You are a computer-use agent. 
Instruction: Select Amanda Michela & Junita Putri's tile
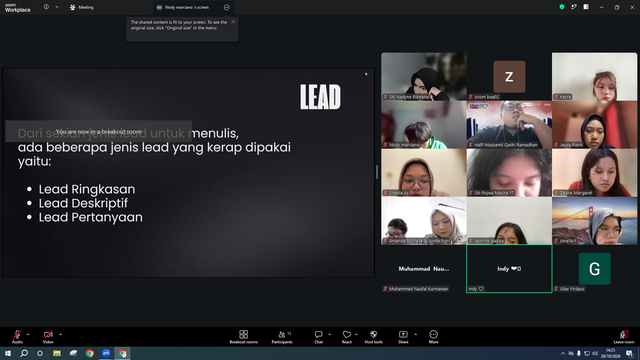[424, 221]
